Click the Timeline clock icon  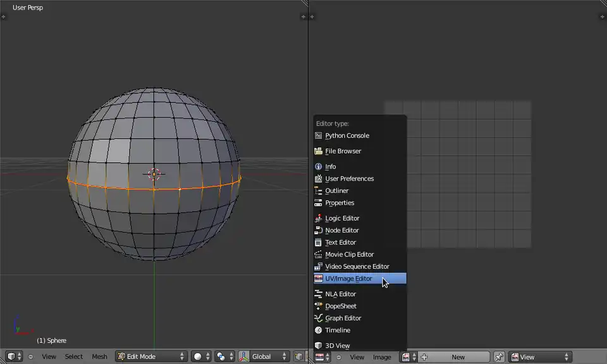[x=319, y=331]
